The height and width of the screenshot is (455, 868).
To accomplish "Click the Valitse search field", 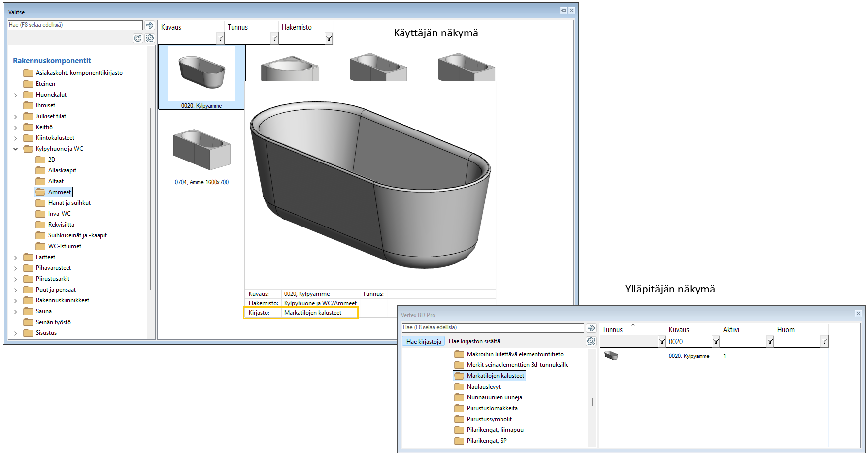I will 75,25.
